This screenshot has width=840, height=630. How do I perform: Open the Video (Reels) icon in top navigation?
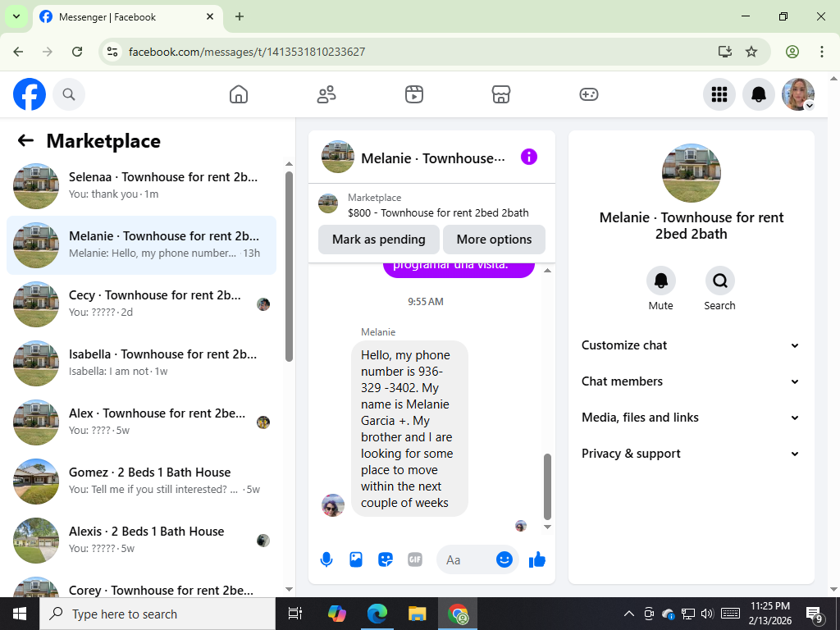pyautogui.click(x=414, y=94)
